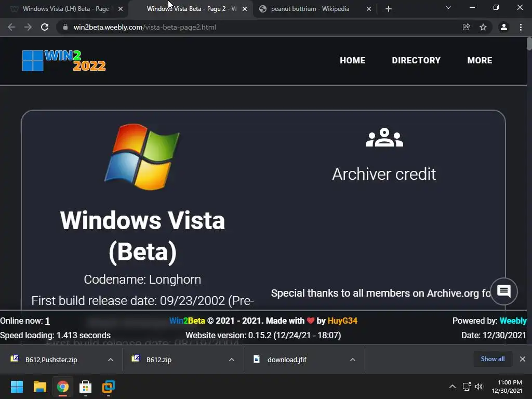Click Show all downloads
Image resolution: width=532 pixels, height=399 pixels.
click(493, 359)
